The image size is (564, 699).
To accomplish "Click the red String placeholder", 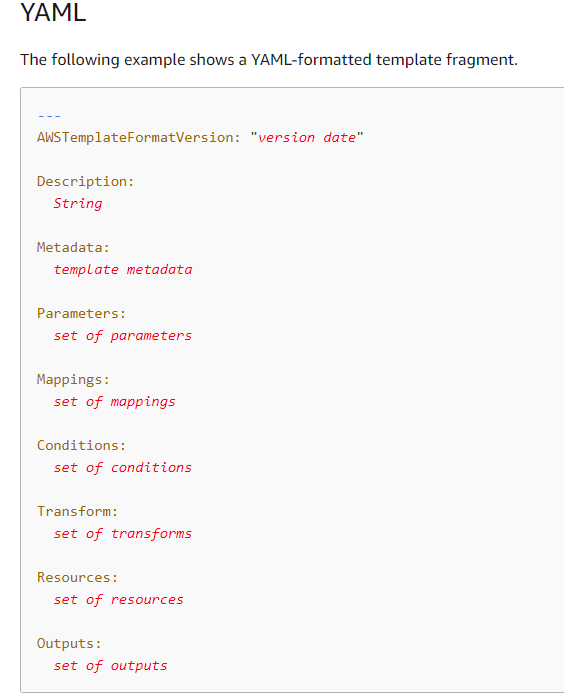I will pos(78,203).
